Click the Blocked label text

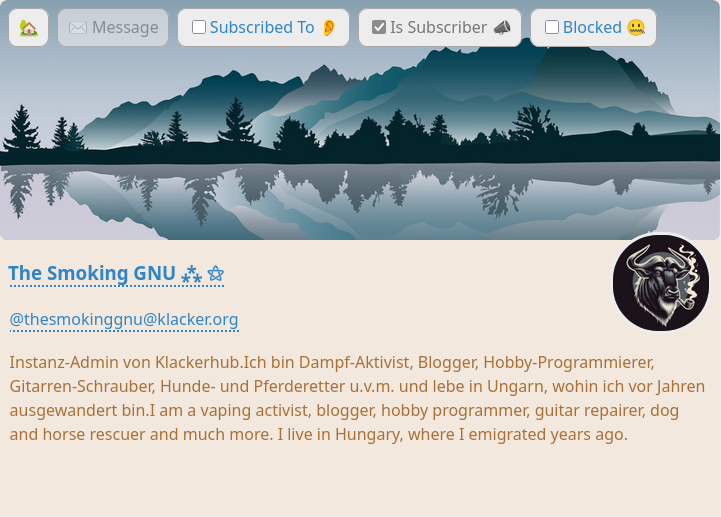592,28
